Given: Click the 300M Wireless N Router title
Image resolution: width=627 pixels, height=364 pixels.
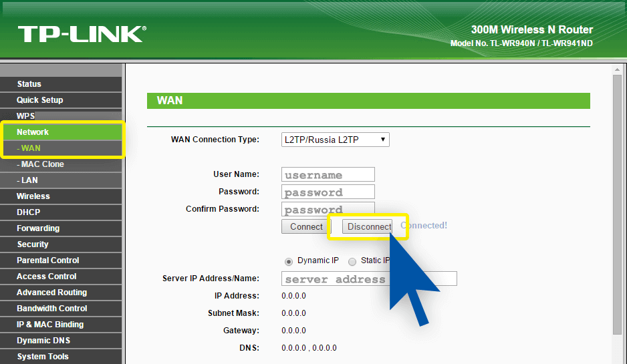Looking at the screenshot, I should tap(532, 29).
